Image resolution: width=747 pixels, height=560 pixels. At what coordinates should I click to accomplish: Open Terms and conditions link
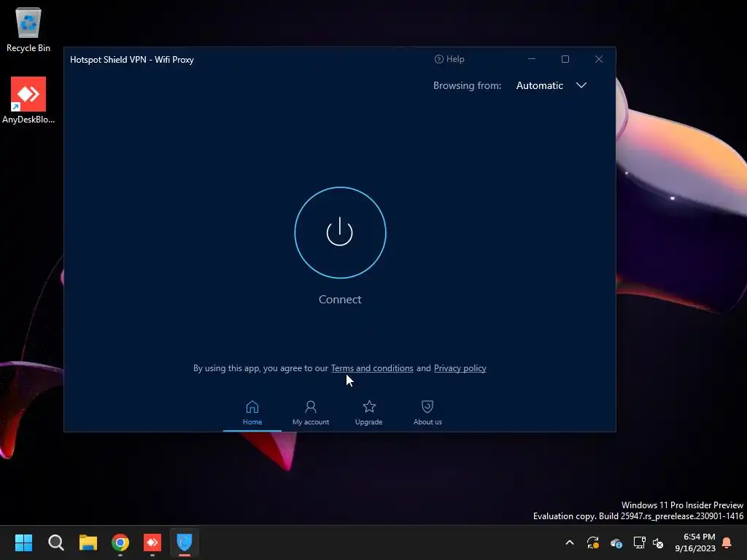[372, 368]
